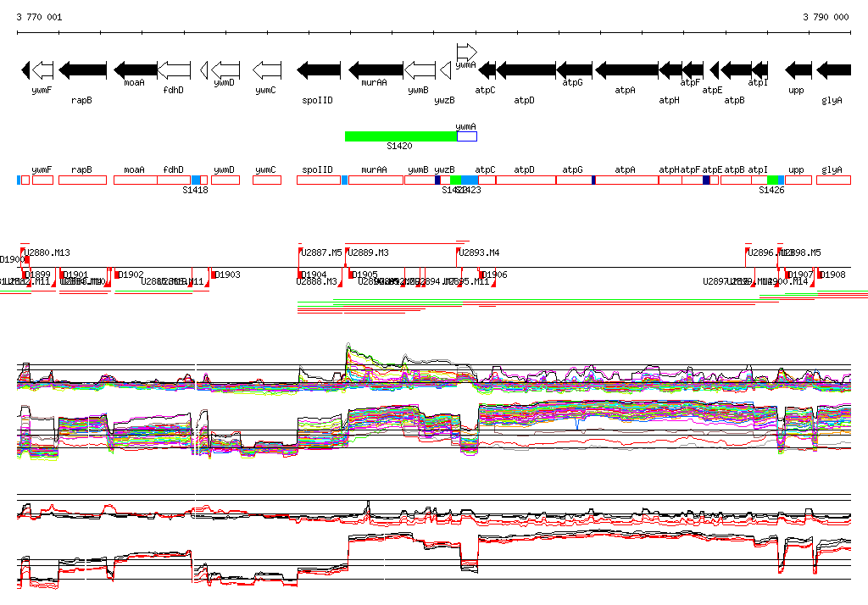Screen dimensions: 868x605
Task: Click the red atpD box in the annotation track
Action: pyautogui.click(x=526, y=180)
